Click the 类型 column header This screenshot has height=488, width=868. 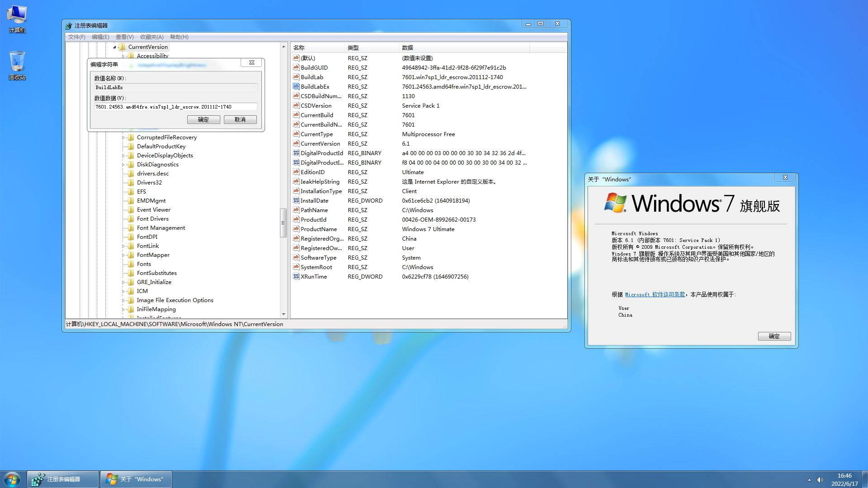point(372,47)
